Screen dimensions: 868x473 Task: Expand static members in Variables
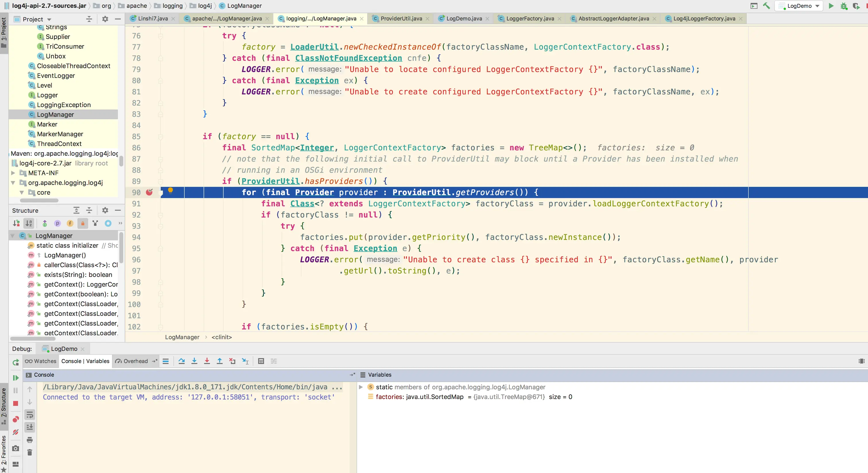click(x=361, y=387)
